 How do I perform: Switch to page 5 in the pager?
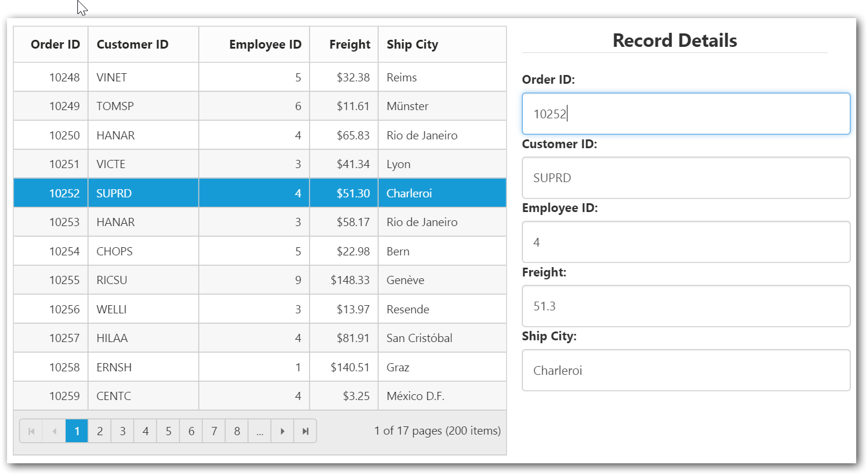pyautogui.click(x=168, y=431)
